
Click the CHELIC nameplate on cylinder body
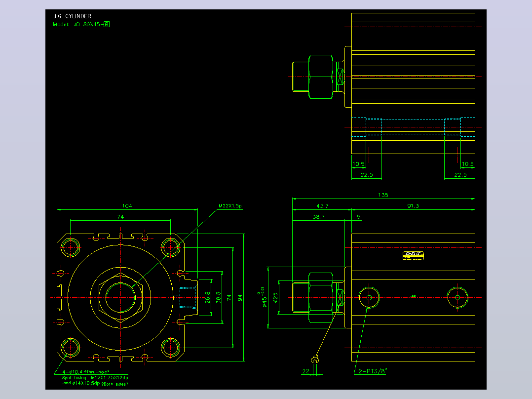[413, 256]
